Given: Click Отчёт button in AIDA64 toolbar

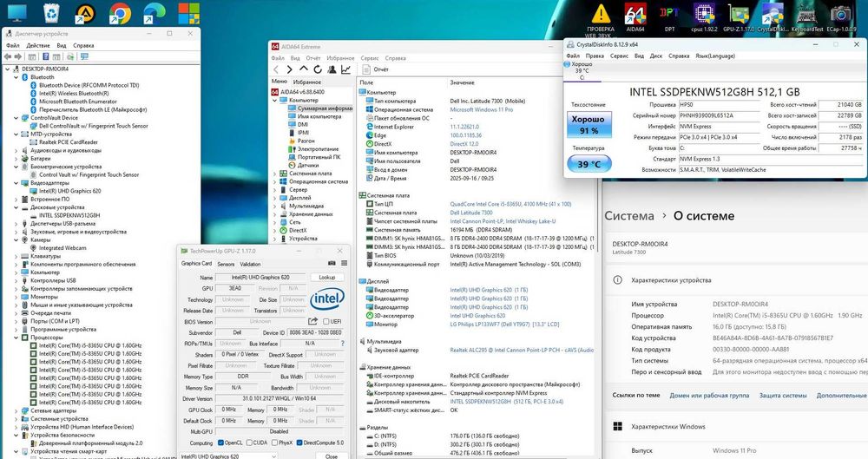Looking at the screenshot, I should (375, 69).
